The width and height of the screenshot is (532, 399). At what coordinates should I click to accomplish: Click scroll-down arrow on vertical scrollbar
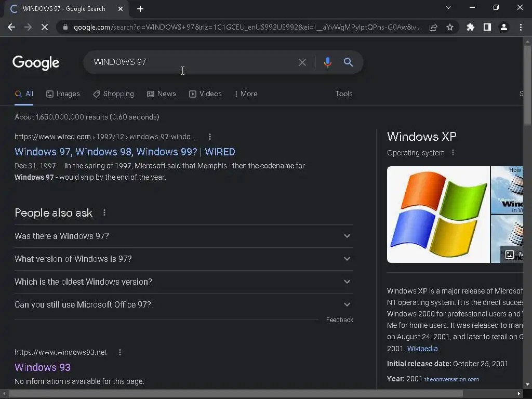pos(527,385)
